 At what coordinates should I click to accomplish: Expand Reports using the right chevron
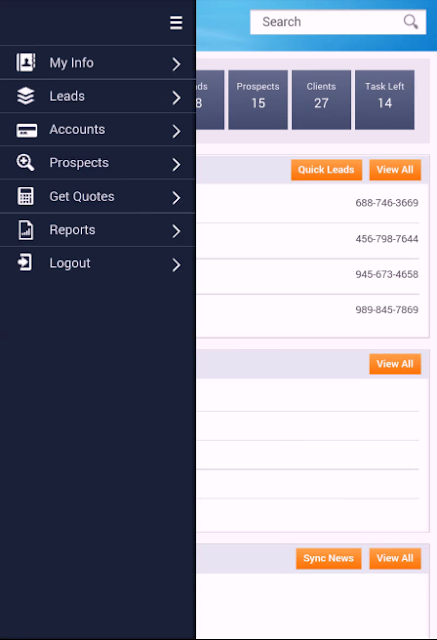(x=176, y=231)
